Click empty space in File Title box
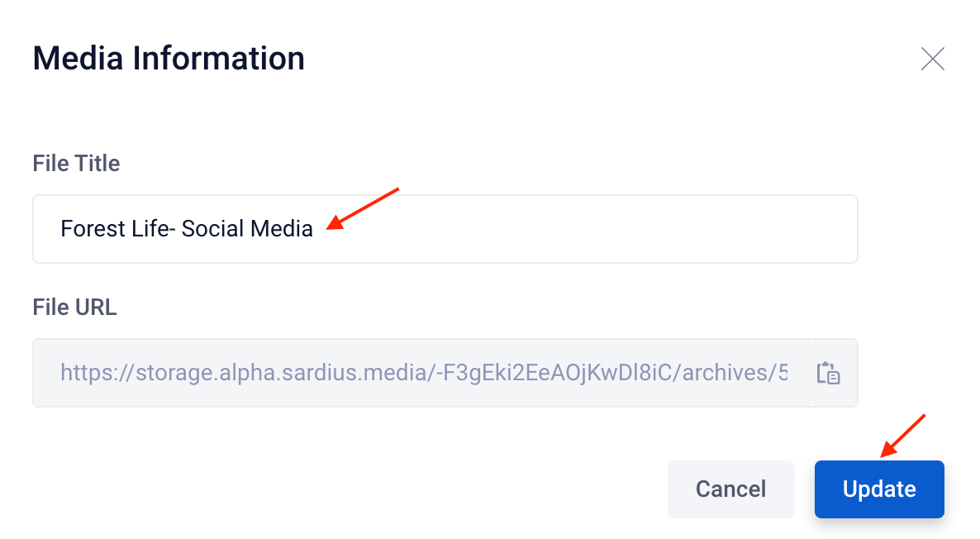This screenshot has width=980, height=539. pyautogui.click(x=581, y=229)
